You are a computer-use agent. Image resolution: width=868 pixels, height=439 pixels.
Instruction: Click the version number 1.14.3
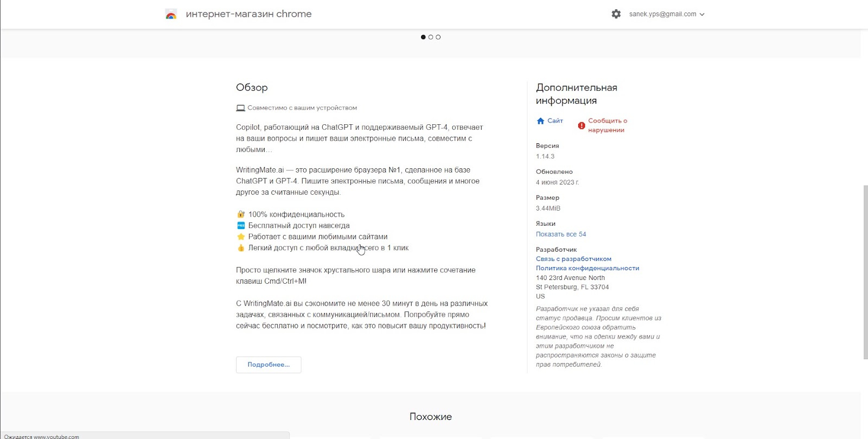pyautogui.click(x=545, y=156)
